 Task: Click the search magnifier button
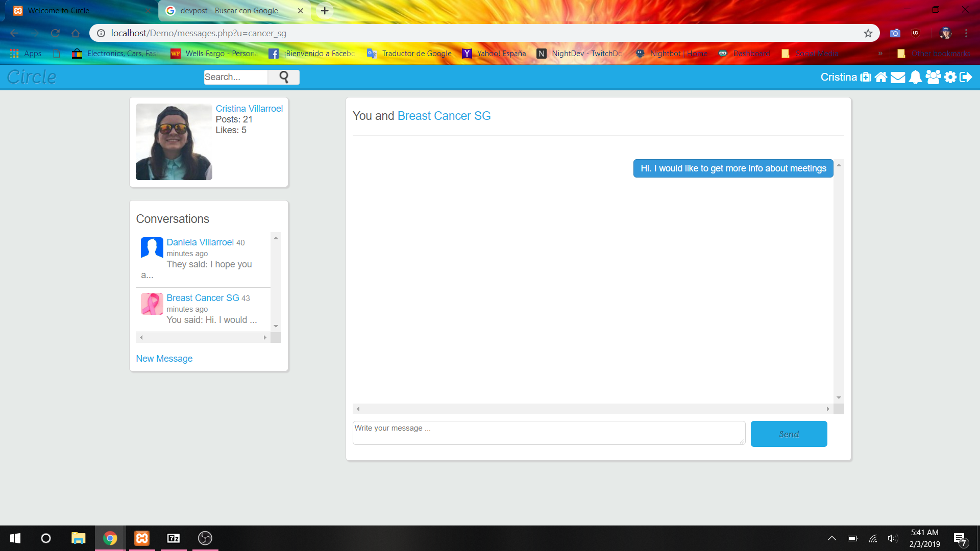(284, 77)
